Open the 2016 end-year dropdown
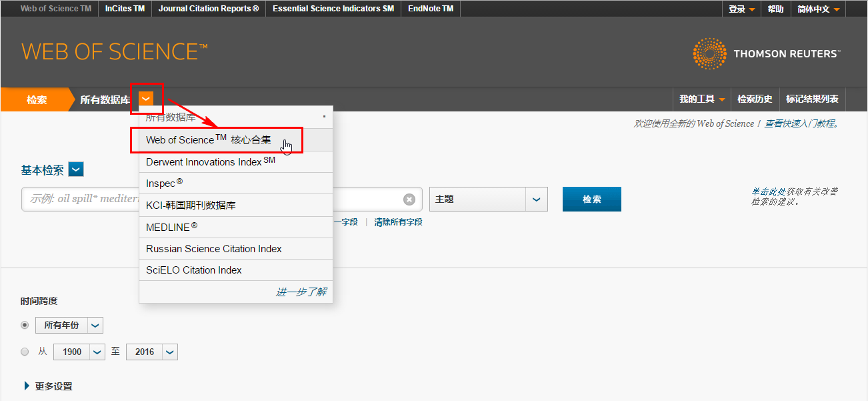The image size is (868, 401). [x=169, y=352]
